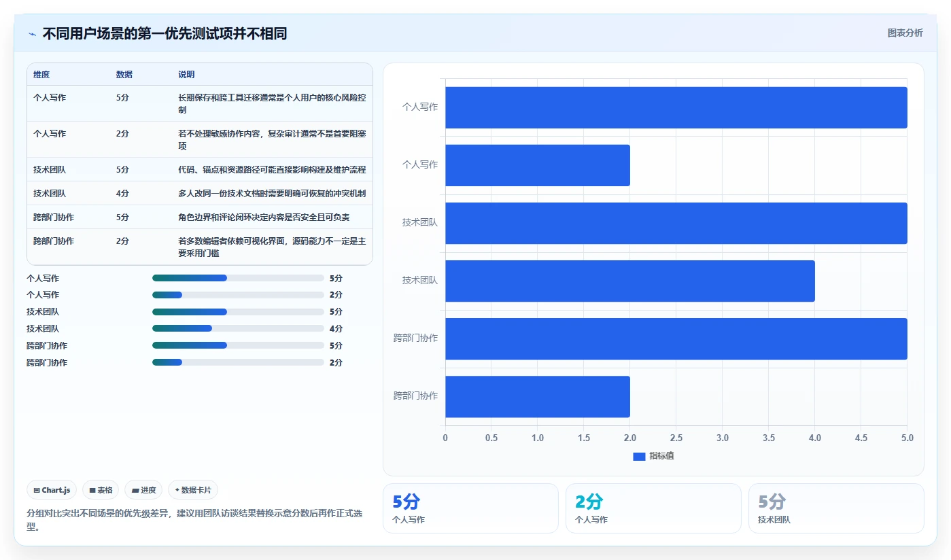This screenshot has width=951, height=560.
Task: Click the cell starting 若多数编辑者依赖可视化界面
Action: (x=272, y=247)
